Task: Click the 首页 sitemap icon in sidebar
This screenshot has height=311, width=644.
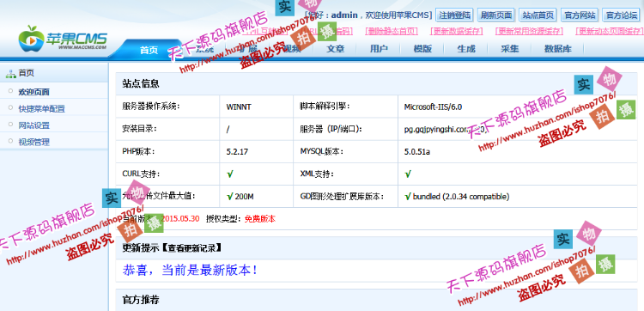Action: point(10,74)
